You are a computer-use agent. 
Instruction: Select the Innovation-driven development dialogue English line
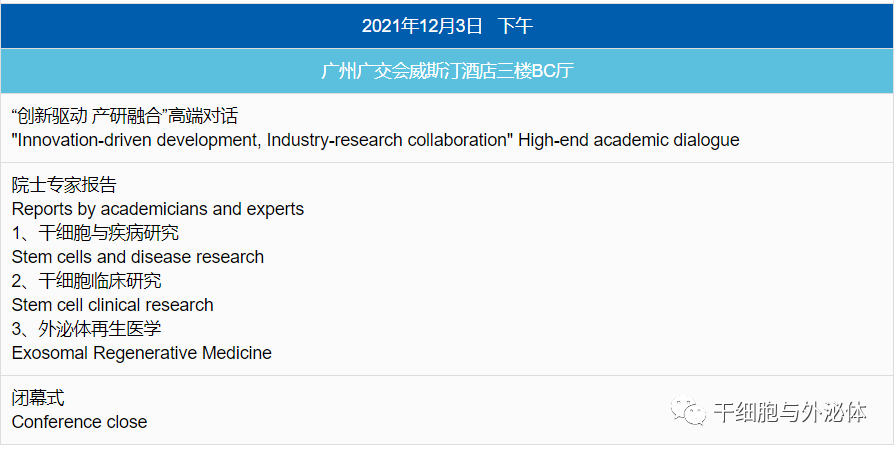pos(376,140)
